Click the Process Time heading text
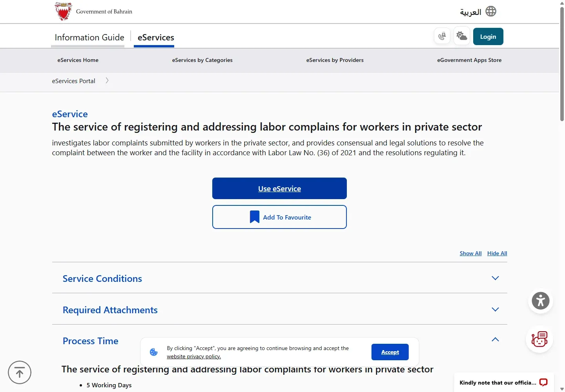 point(91,341)
